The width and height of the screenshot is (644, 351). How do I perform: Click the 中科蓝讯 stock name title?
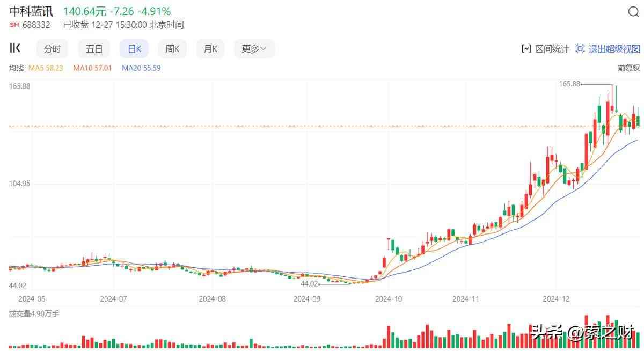tap(31, 11)
